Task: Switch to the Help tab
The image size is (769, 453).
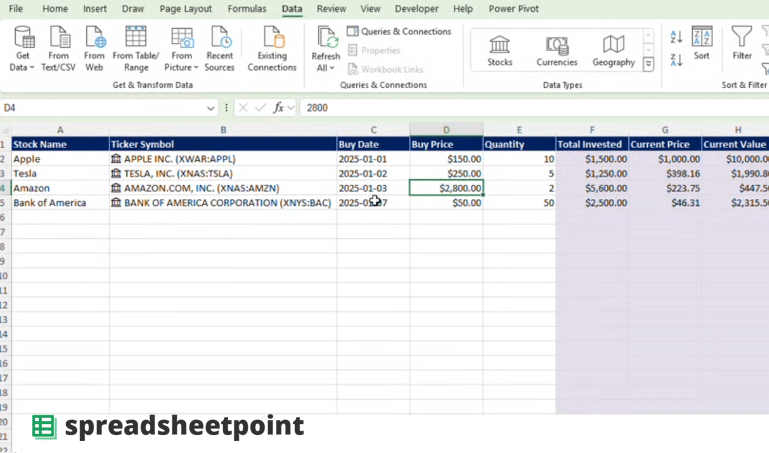Action: (x=463, y=9)
